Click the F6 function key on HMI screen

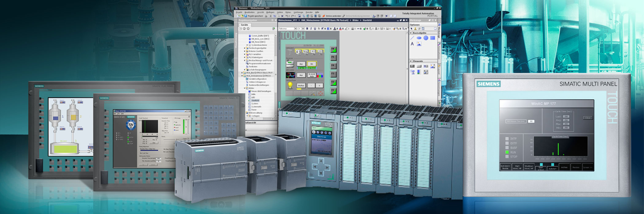(333, 49)
